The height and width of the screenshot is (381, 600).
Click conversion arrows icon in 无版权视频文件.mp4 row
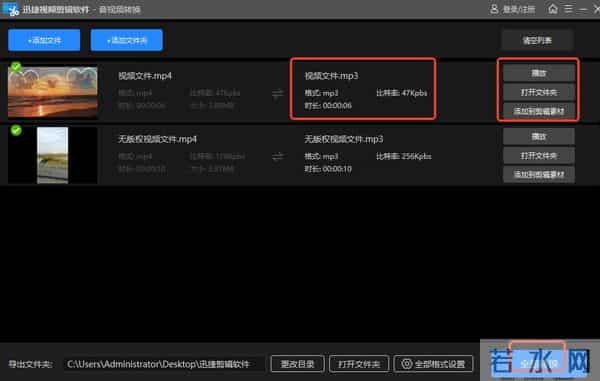coord(277,157)
